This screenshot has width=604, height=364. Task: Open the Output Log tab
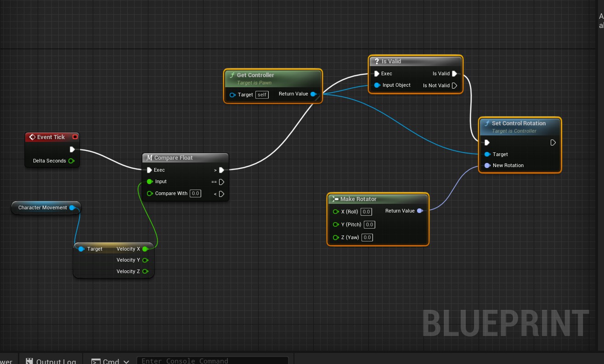51,361
